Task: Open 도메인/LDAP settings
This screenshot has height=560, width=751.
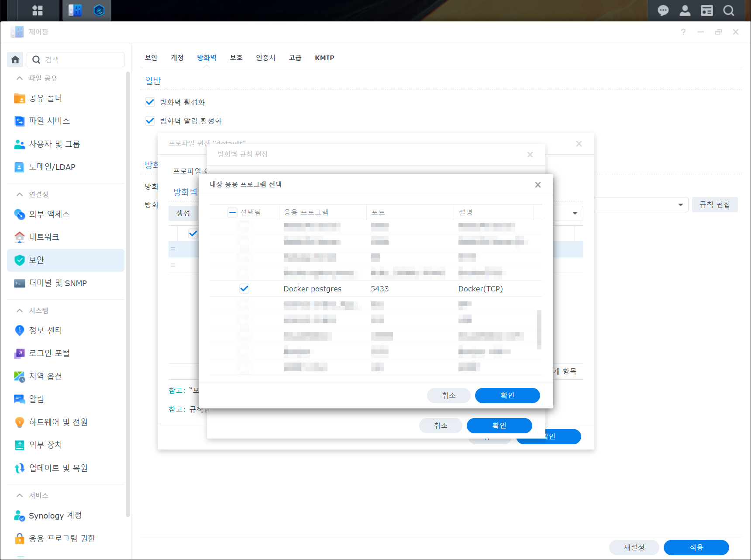Action: click(65, 167)
